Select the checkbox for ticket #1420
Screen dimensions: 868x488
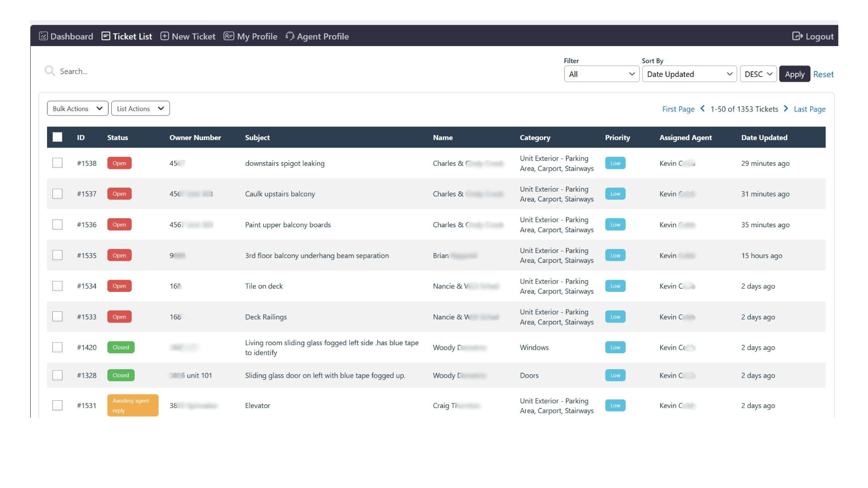pos(57,347)
